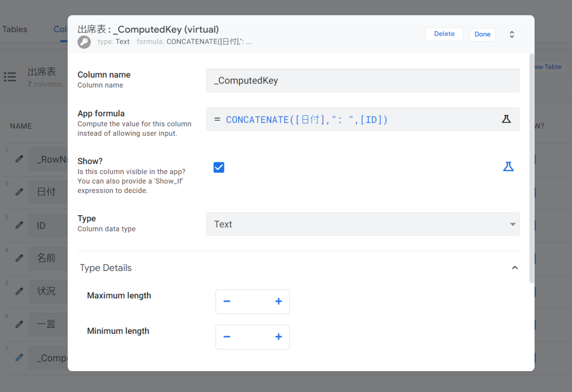Uncheck the Show? checkbox
The image size is (572, 392).
coord(219,167)
